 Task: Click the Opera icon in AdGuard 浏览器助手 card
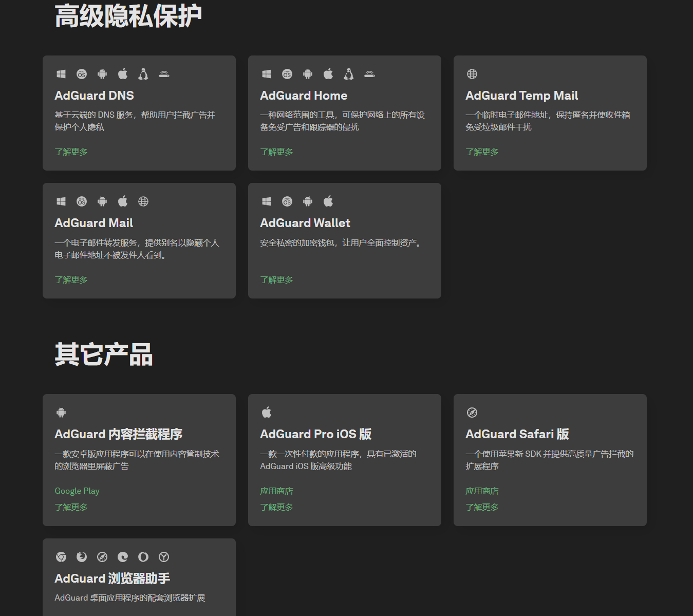[143, 557]
